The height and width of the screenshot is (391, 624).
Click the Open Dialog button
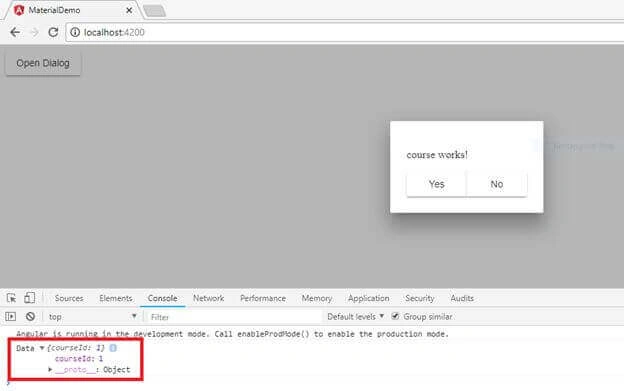43,63
